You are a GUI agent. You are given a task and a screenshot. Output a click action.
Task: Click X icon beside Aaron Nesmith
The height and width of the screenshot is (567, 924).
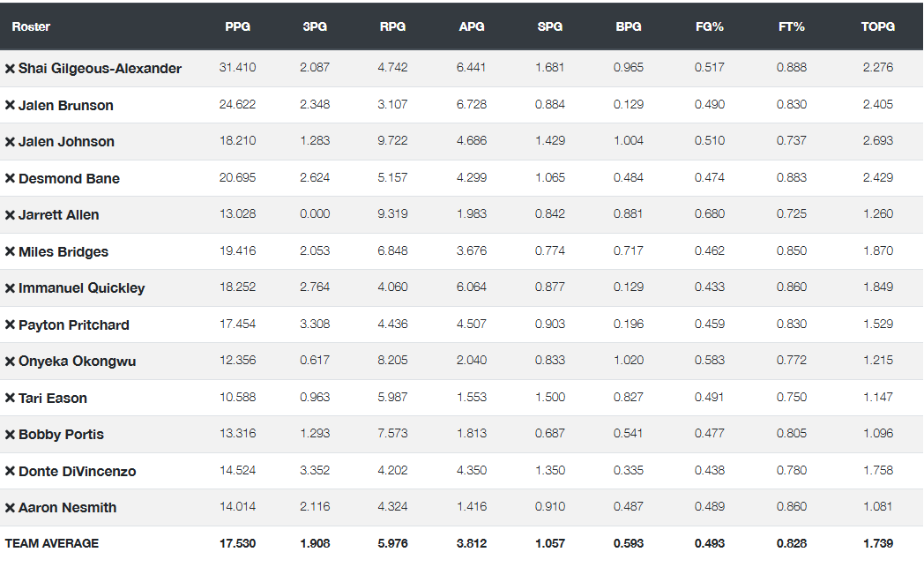(10, 508)
